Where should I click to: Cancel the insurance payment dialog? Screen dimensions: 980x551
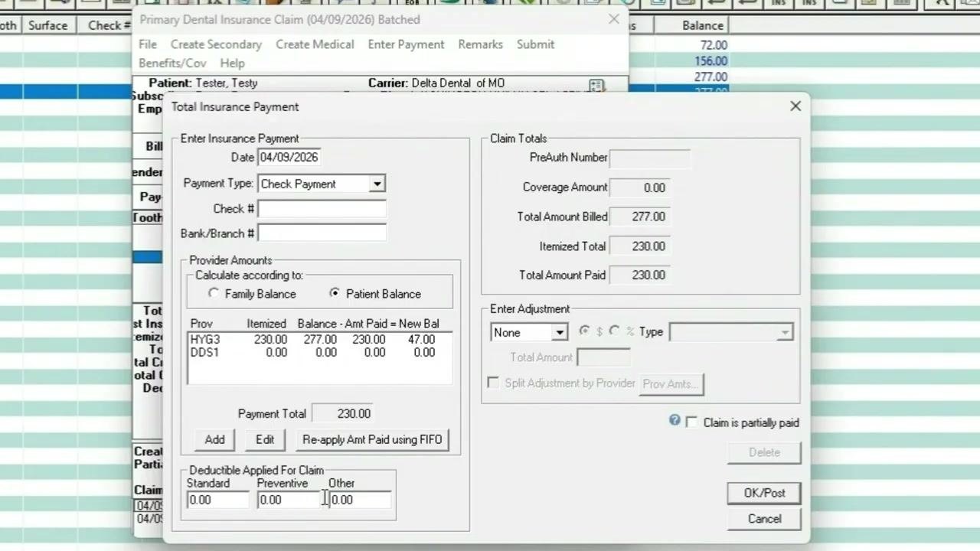click(x=764, y=519)
